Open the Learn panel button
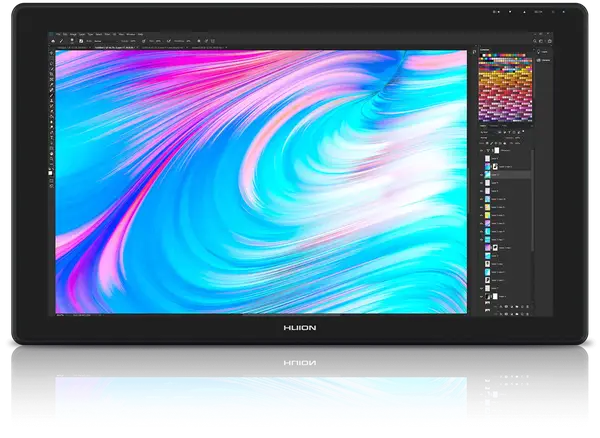 coord(543,52)
